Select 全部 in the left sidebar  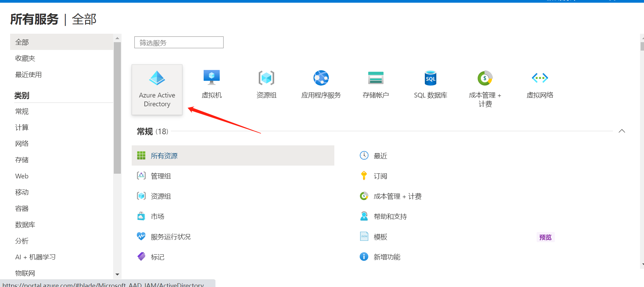[61, 42]
